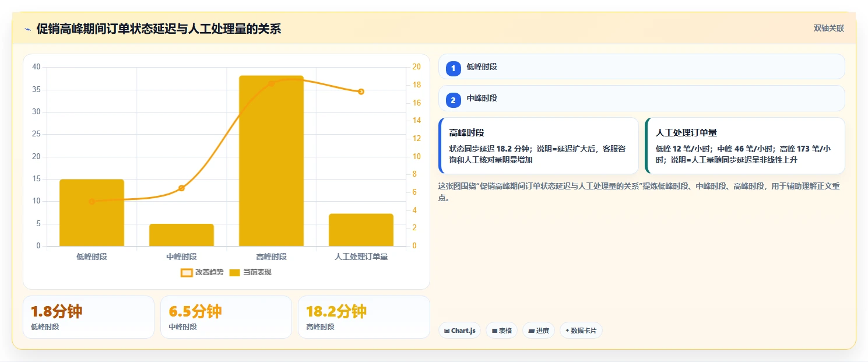This screenshot has height=362, width=868.
Task: Click the 低峰时段 x-axis label
Action: (92, 256)
